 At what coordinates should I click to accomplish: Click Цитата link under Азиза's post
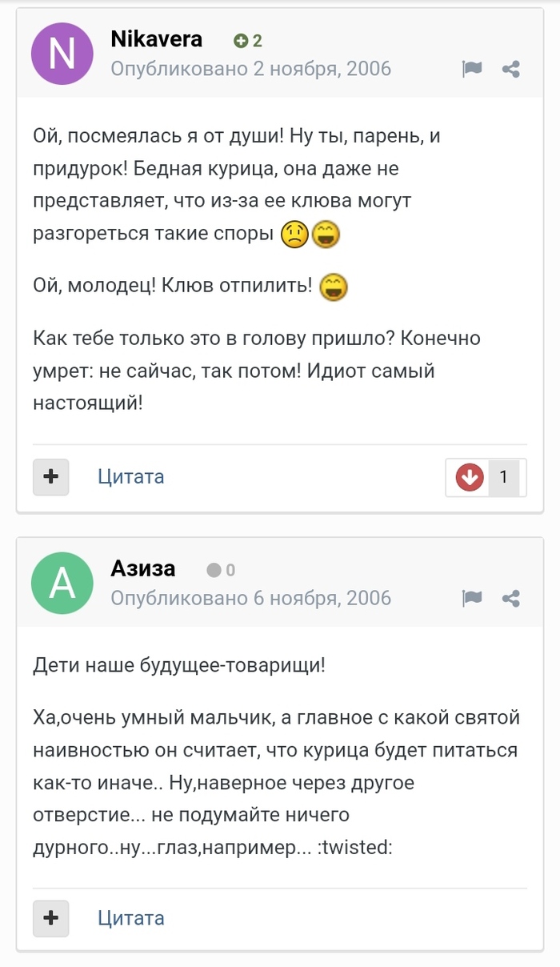coord(131,917)
